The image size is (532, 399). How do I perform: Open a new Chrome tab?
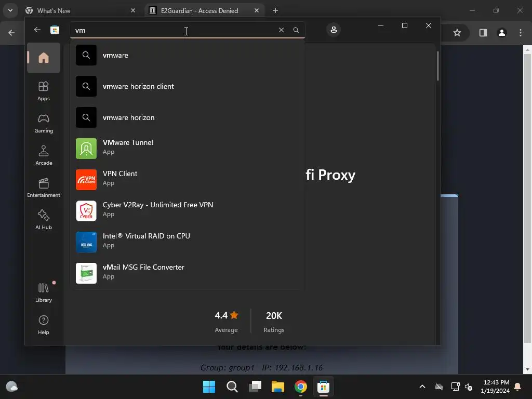pyautogui.click(x=275, y=10)
